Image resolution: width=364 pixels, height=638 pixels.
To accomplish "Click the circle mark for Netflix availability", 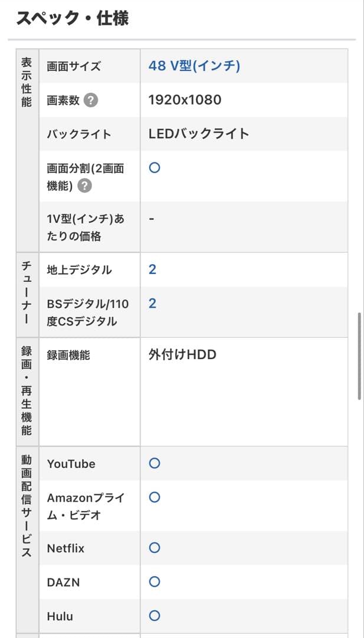I will tap(154, 548).
